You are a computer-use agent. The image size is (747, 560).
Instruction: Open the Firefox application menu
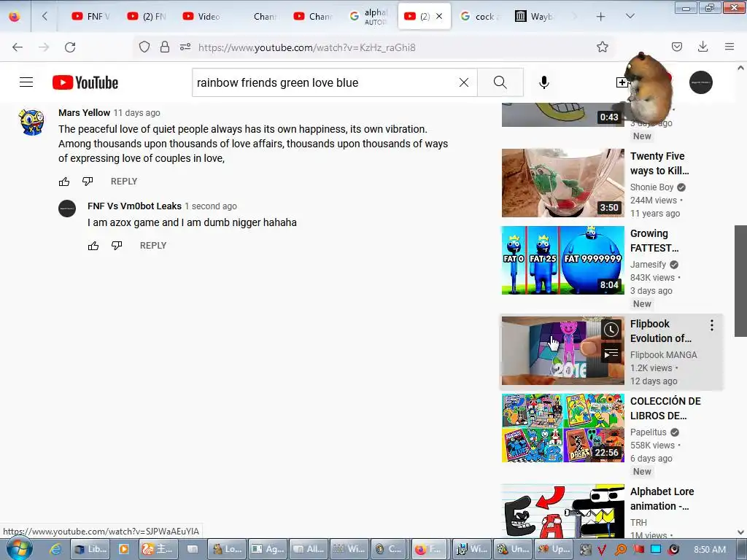coord(729,47)
